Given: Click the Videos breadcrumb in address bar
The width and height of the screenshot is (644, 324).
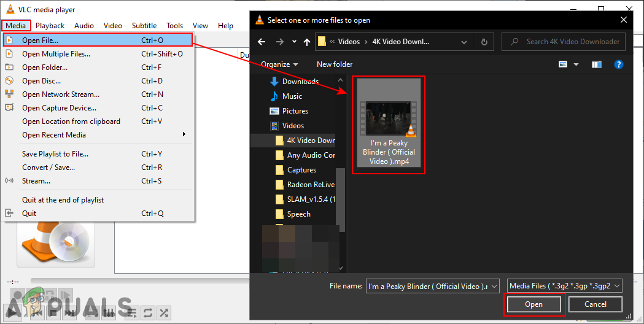Looking at the screenshot, I should click(349, 42).
